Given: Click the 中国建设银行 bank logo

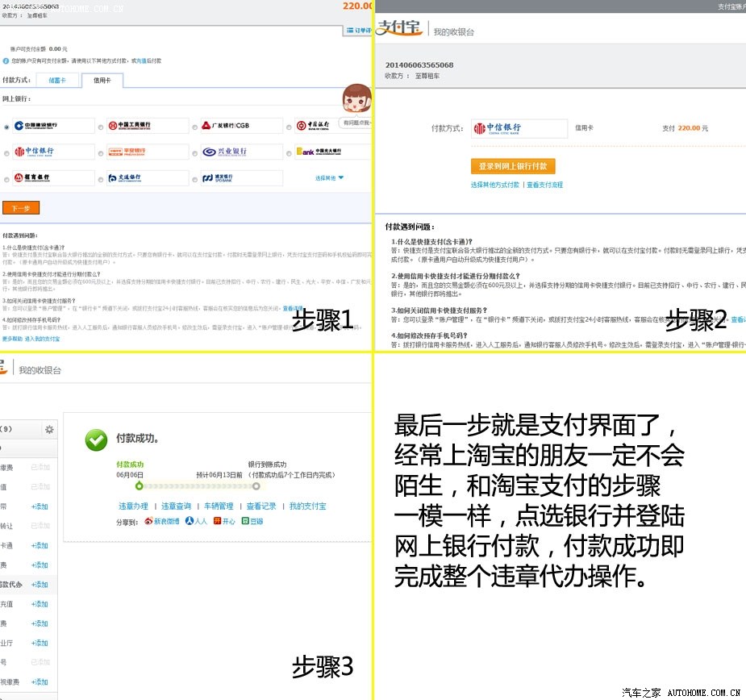Looking at the screenshot, I should tap(35, 126).
